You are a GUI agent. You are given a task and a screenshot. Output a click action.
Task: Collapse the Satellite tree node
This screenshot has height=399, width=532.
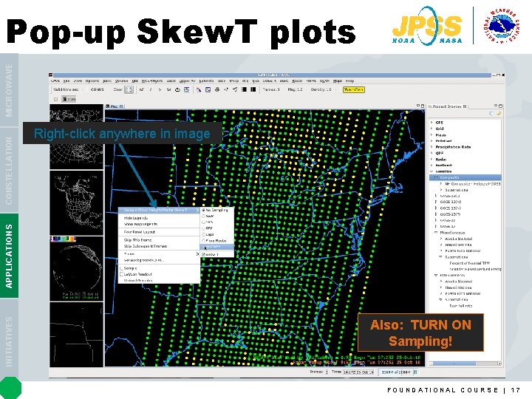pyautogui.click(x=432, y=171)
